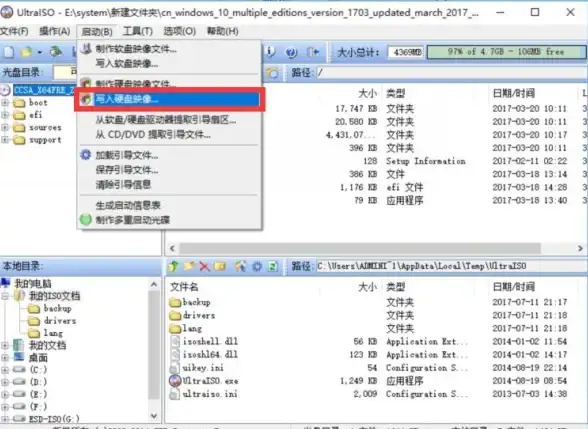Open the dropdown arrow beside Open icon
588x429 pixels.
(39, 52)
